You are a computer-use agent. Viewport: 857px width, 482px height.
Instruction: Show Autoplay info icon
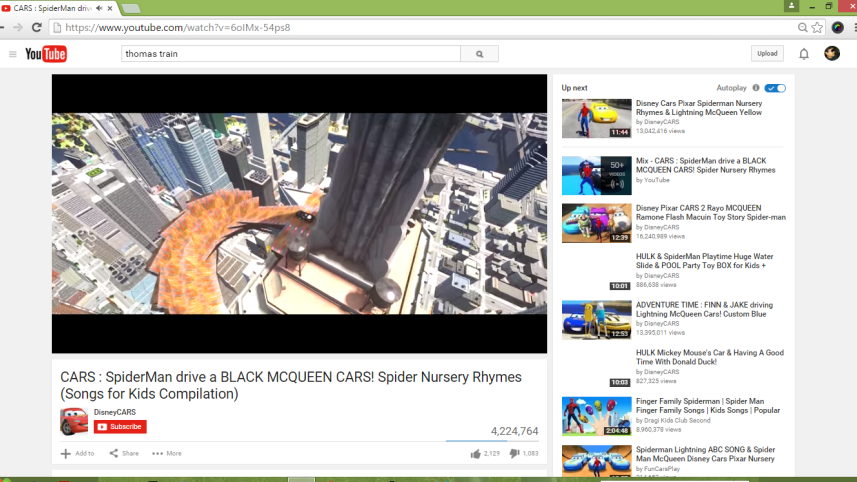[756, 88]
